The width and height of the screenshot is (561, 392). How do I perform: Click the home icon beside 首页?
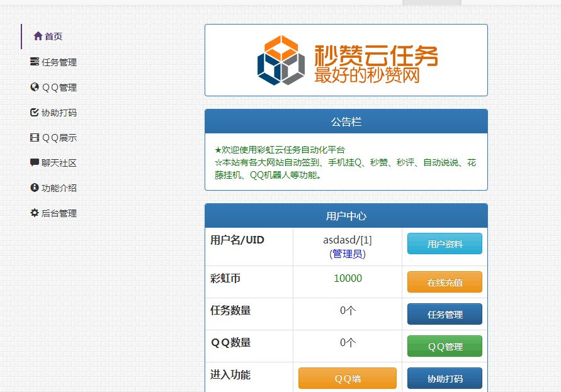click(x=38, y=36)
